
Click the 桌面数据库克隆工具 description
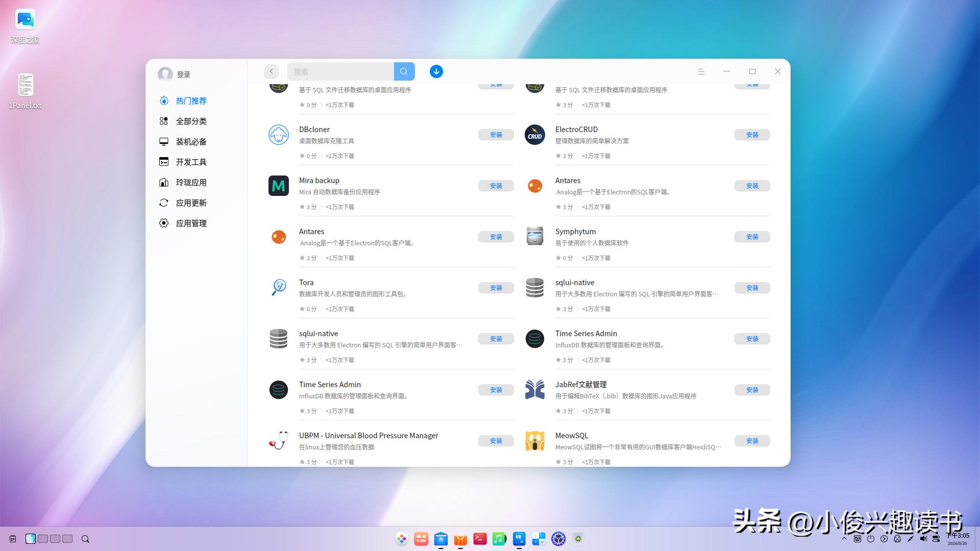(327, 141)
